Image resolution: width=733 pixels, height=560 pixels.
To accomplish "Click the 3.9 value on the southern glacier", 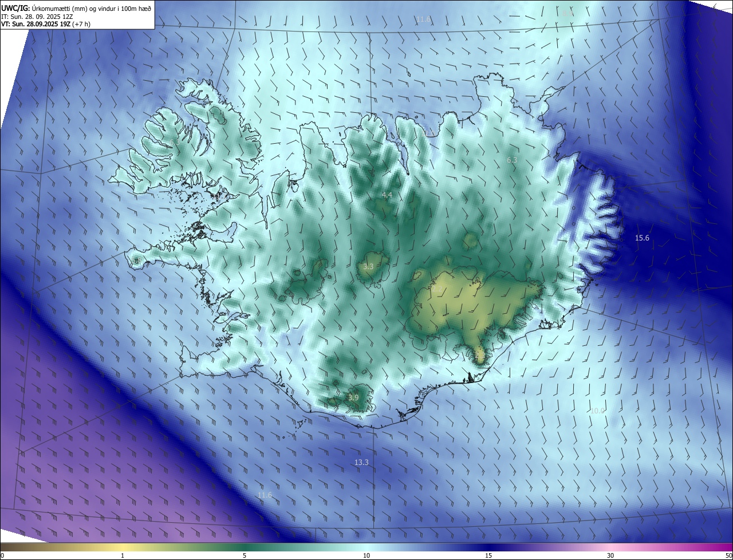I will [353, 397].
